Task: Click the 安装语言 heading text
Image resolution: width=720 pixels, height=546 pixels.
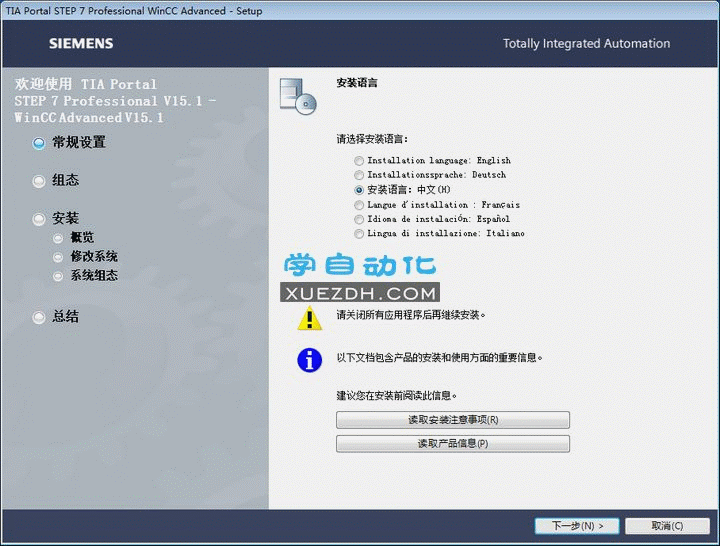Action: pyautogui.click(x=357, y=83)
